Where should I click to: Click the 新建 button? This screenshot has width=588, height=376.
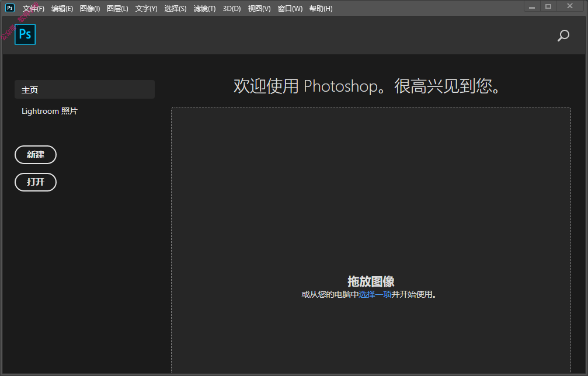click(x=36, y=155)
